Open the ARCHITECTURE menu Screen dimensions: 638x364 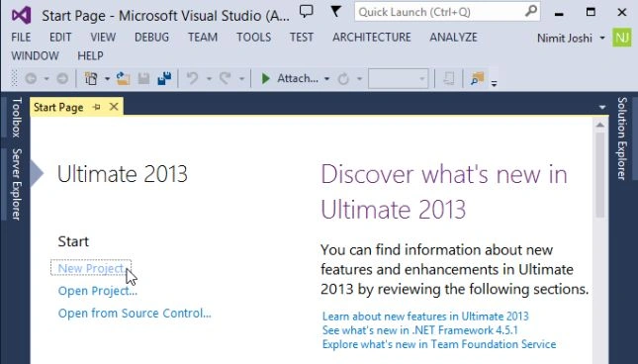click(x=372, y=38)
